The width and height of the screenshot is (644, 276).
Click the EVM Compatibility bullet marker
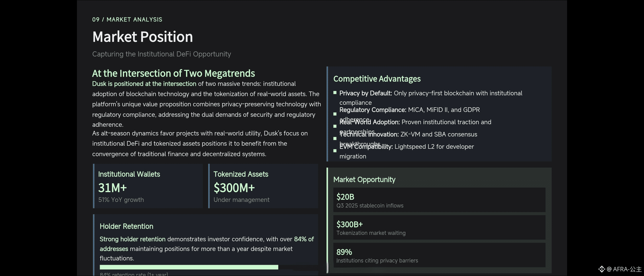(x=335, y=151)
